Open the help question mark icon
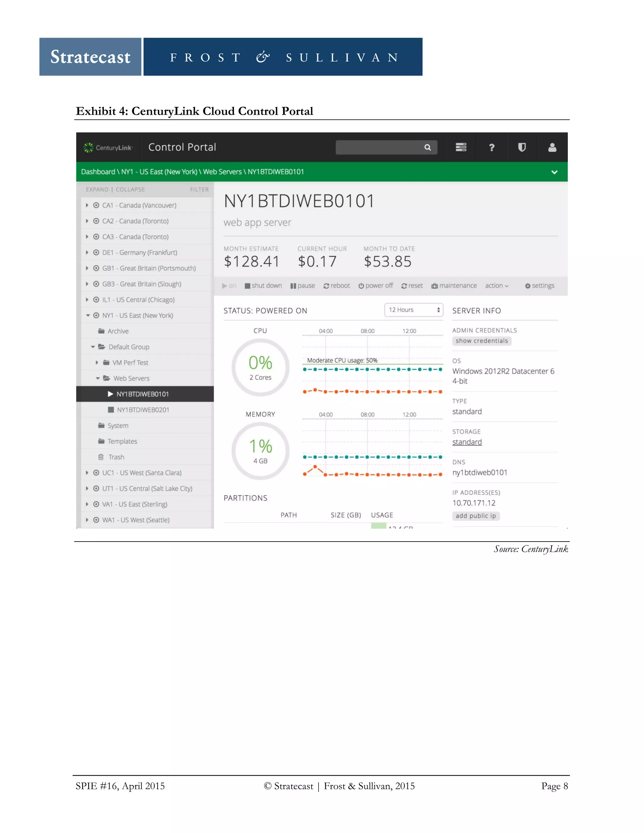 (491, 148)
